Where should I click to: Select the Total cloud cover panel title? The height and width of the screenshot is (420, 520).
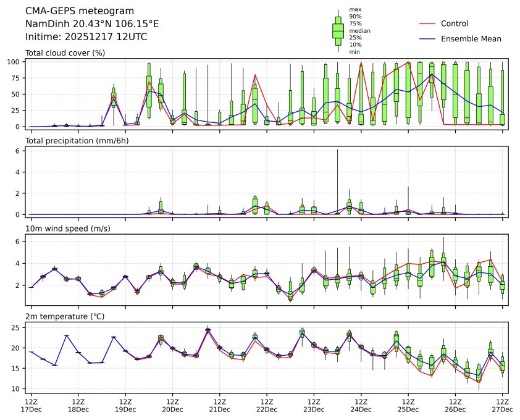(x=65, y=53)
